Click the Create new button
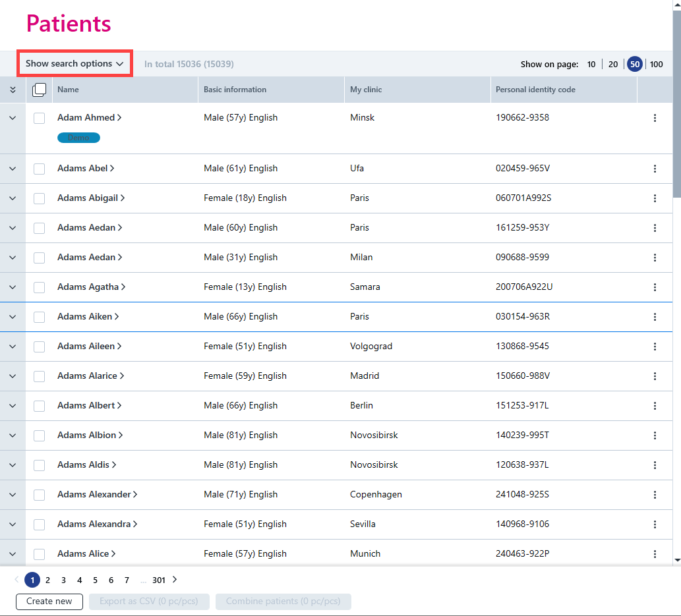 click(x=49, y=602)
